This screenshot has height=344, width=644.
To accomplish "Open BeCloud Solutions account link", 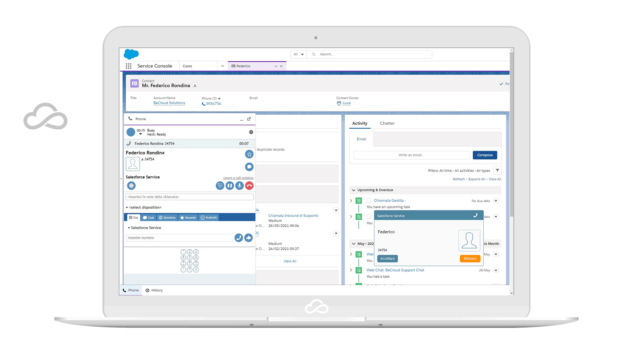I will (169, 103).
